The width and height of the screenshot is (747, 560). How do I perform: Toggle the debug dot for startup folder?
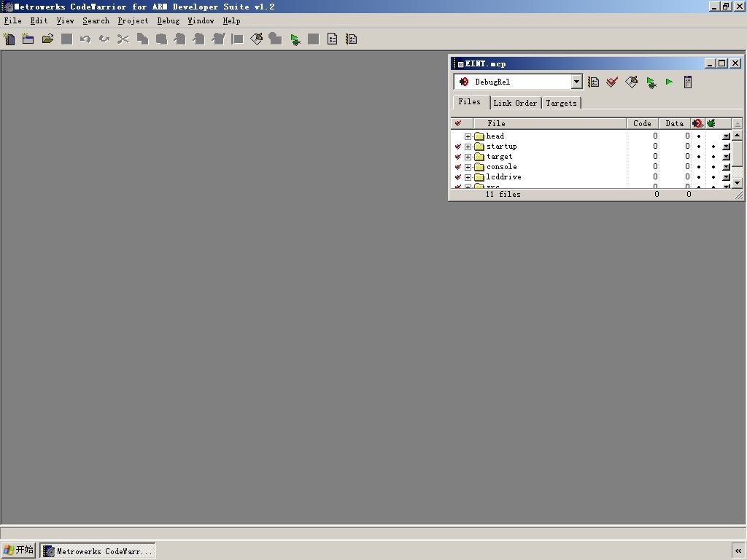699,146
